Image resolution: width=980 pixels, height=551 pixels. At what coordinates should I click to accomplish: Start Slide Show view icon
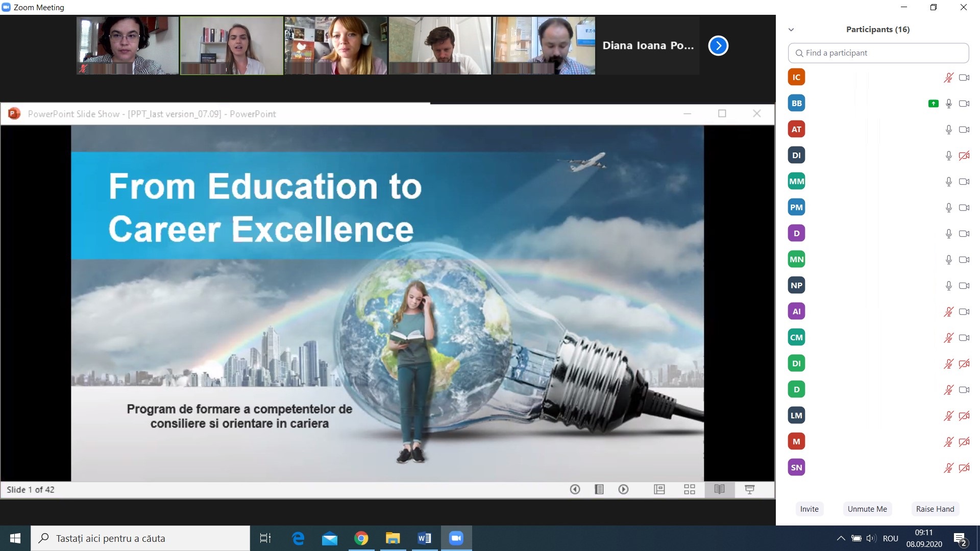(750, 490)
